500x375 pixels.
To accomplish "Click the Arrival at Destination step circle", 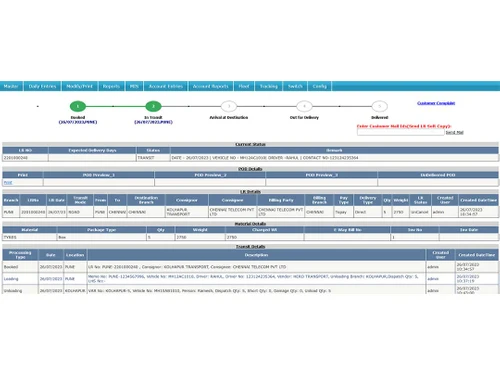I will [229, 106].
